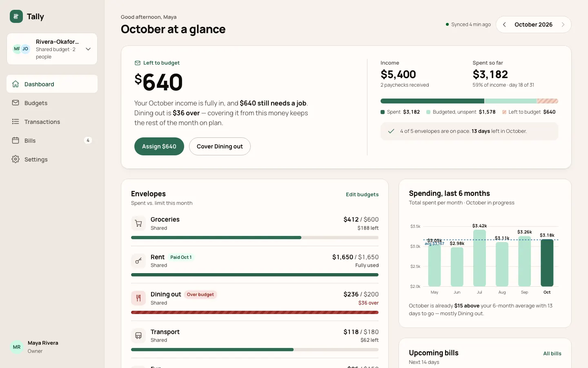Click the Rent envelope progress bar
The height and width of the screenshot is (368, 588).
point(255,275)
